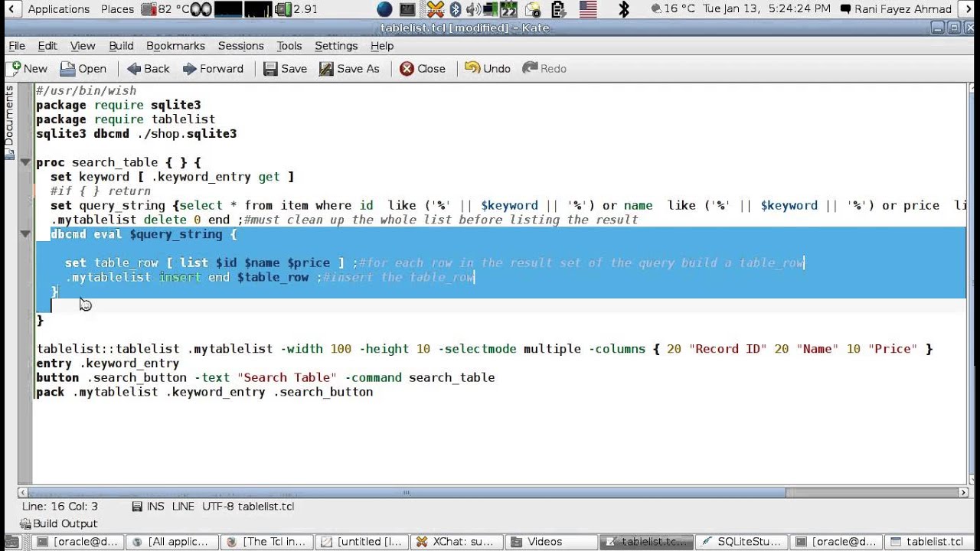Click the red Close document icon
The height and width of the screenshot is (551, 980).
(407, 69)
